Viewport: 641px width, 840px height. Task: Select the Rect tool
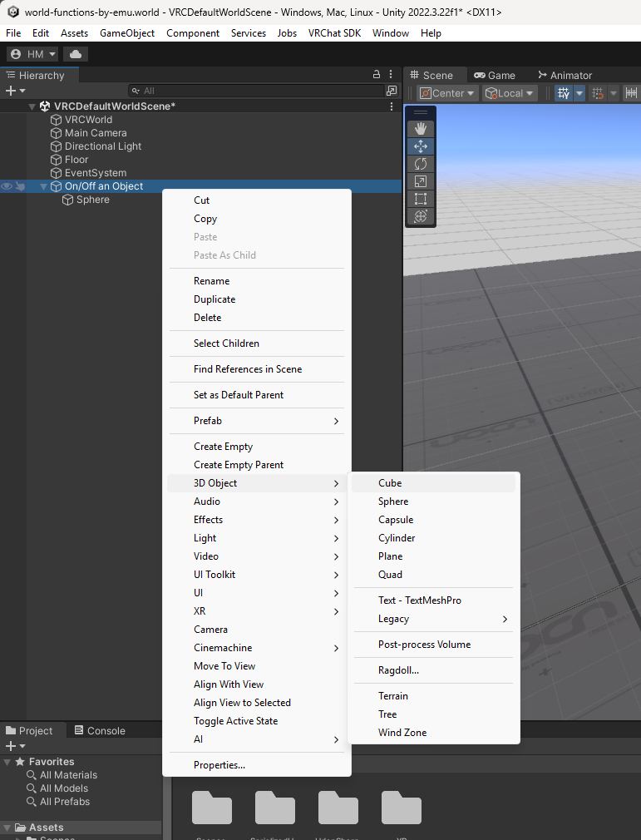click(421, 199)
